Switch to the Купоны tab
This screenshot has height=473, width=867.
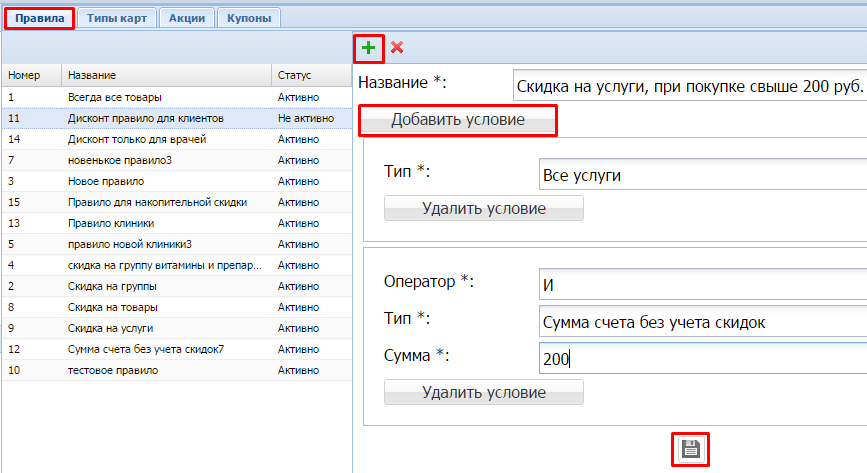point(248,18)
